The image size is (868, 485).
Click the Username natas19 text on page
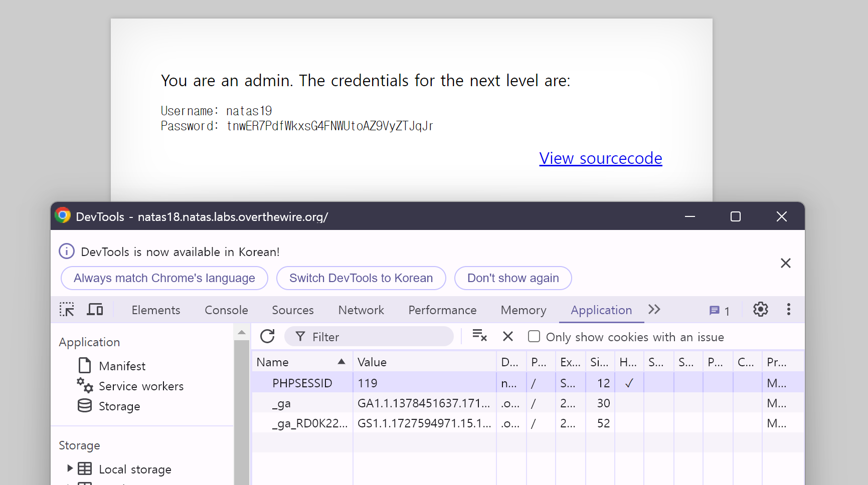pyautogui.click(x=216, y=111)
